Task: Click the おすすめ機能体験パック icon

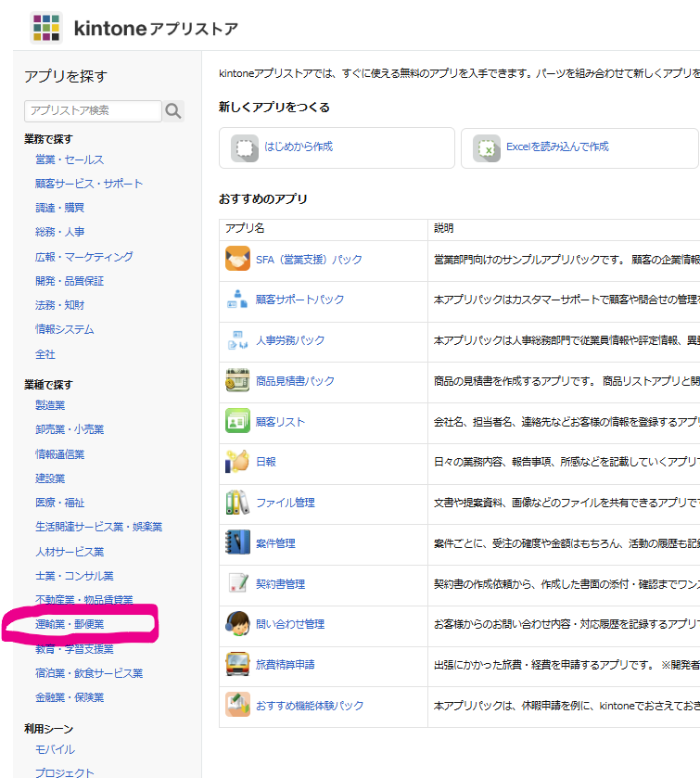Action: [237, 705]
